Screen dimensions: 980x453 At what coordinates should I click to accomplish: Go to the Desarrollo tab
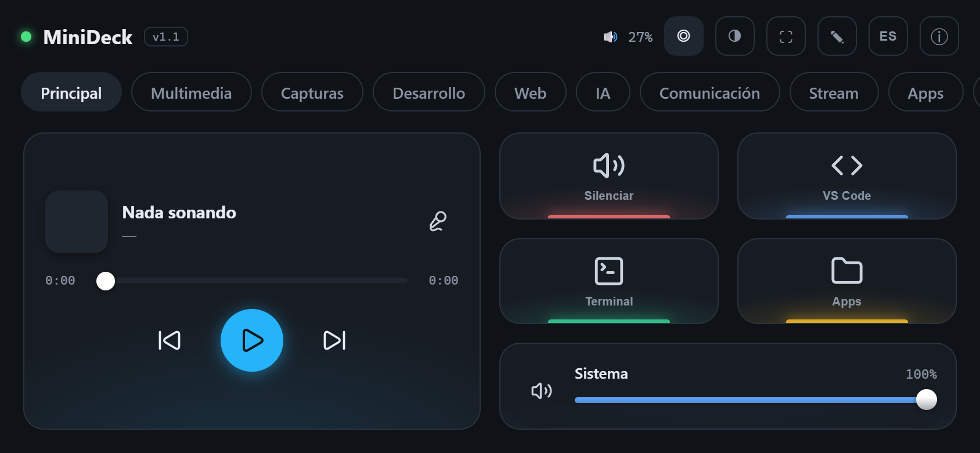click(x=429, y=92)
